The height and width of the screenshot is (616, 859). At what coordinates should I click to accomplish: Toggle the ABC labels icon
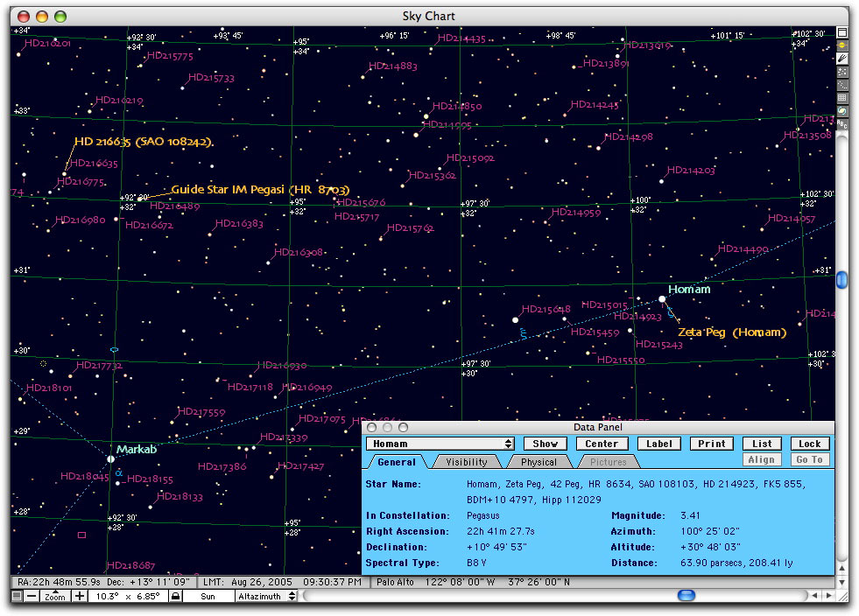(x=842, y=124)
